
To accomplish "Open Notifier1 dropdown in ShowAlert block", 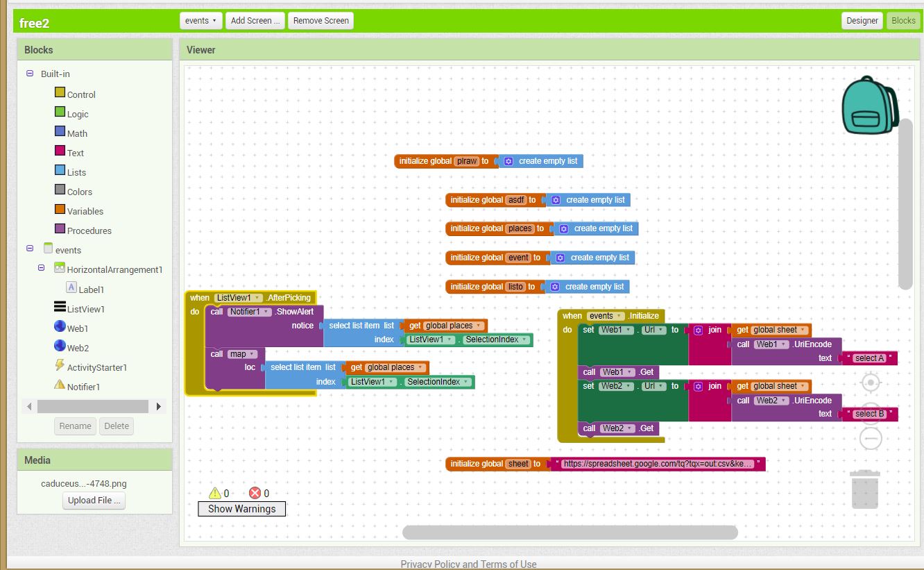I will [x=249, y=312].
